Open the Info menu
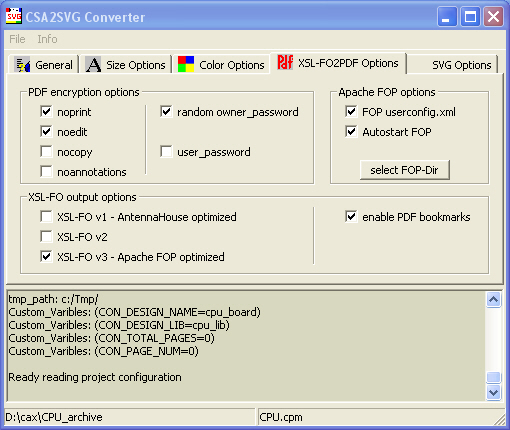510x430 pixels. pyautogui.click(x=47, y=39)
